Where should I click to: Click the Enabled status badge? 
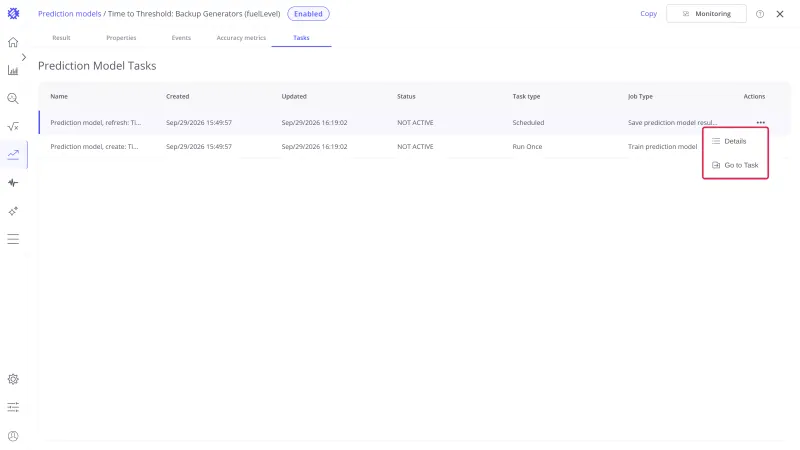point(308,14)
